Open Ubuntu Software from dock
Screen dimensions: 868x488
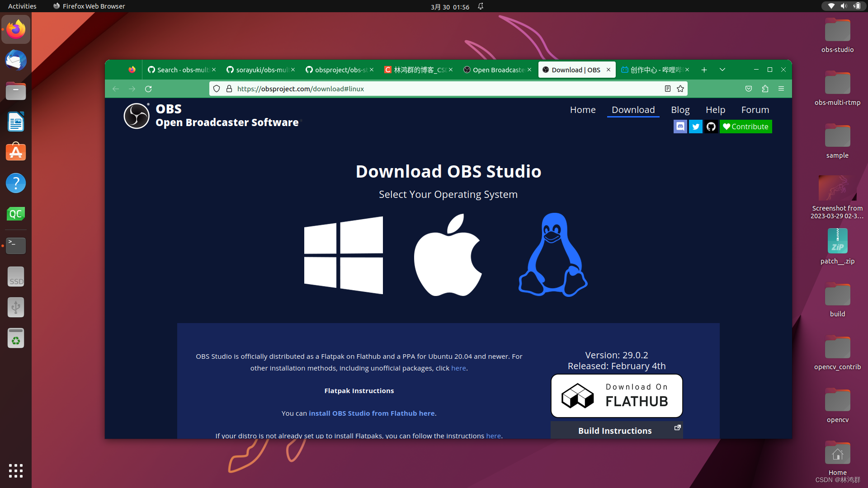tap(16, 153)
